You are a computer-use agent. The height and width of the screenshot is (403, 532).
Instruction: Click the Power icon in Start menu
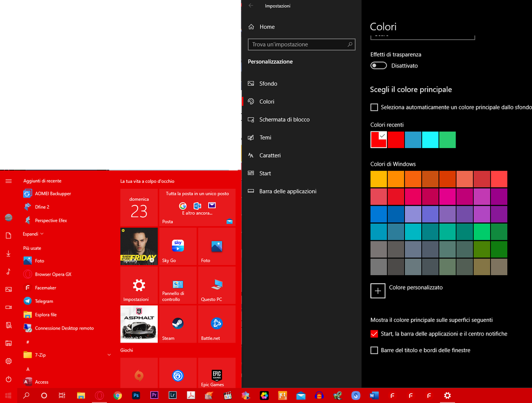pos(9,379)
